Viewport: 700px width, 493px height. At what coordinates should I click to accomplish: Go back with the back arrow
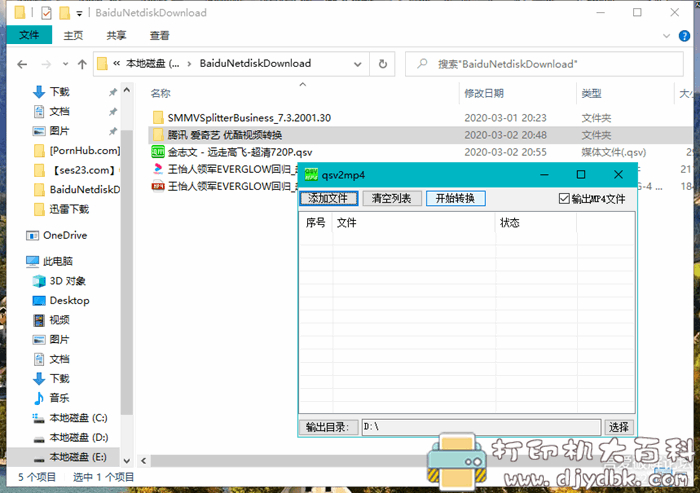click(x=22, y=64)
